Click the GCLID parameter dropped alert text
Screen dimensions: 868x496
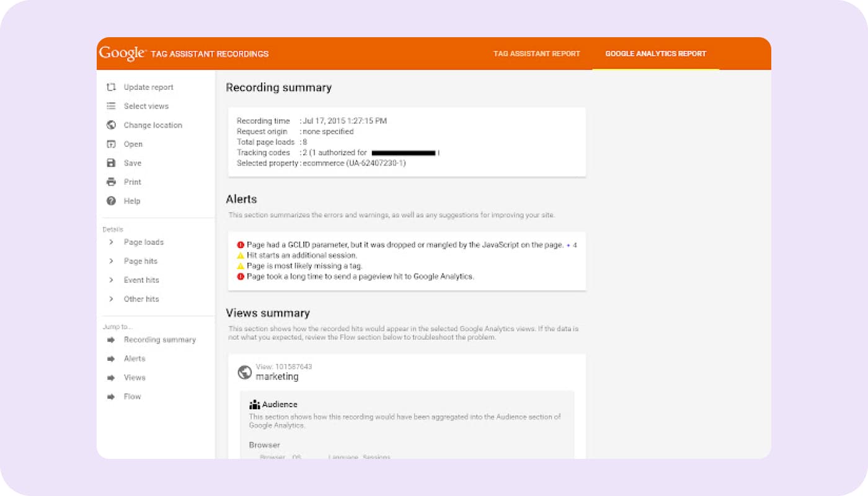(x=405, y=245)
